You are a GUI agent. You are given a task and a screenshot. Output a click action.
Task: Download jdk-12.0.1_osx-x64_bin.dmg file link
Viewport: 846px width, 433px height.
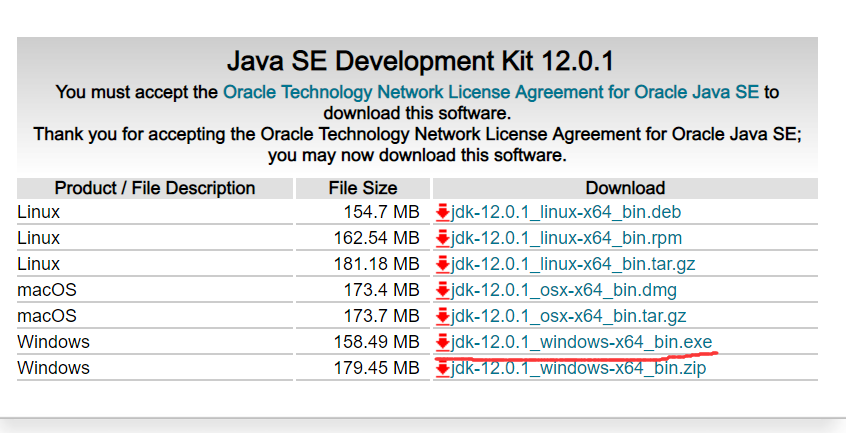click(x=564, y=290)
